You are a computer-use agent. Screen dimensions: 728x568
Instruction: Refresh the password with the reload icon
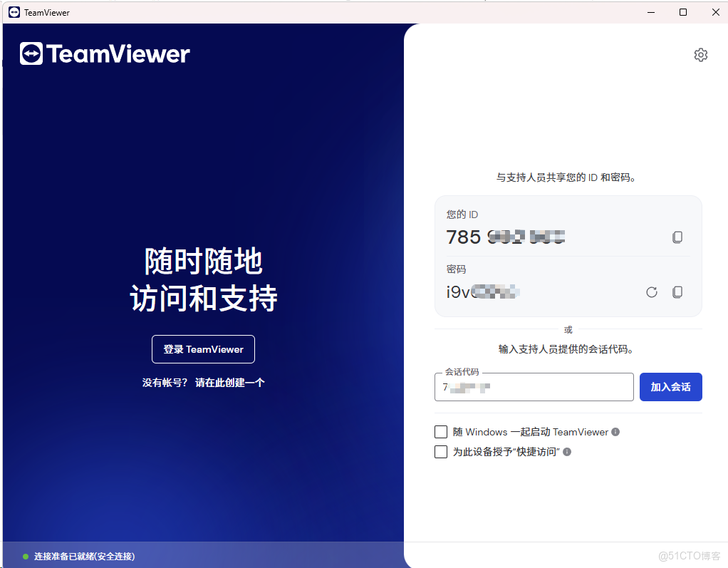coord(651,292)
